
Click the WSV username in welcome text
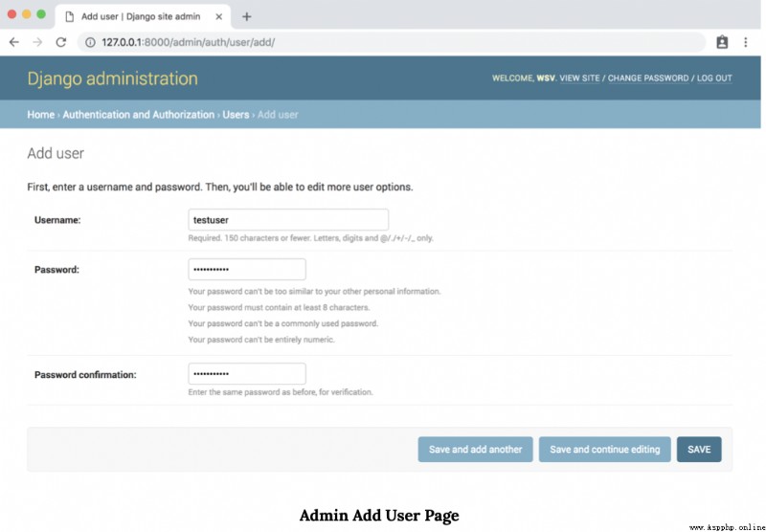tap(546, 78)
